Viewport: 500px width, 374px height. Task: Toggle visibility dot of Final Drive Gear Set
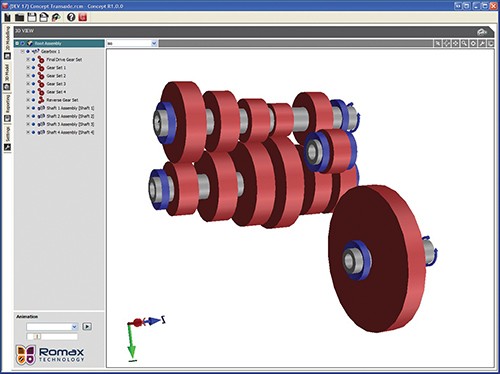33,60
